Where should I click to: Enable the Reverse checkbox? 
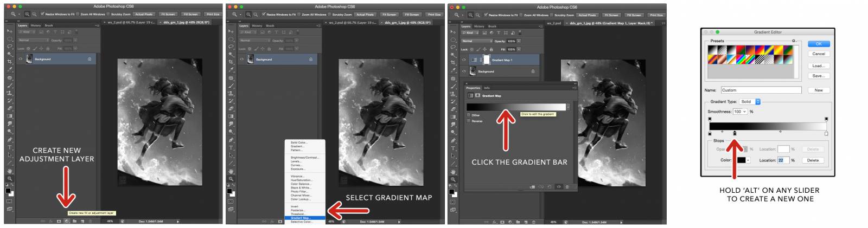coord(469,121)
